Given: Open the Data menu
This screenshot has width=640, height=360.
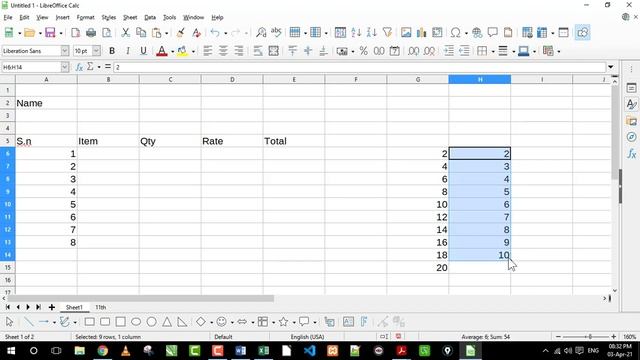Looking at the screenshot, I should coord(150,18).
